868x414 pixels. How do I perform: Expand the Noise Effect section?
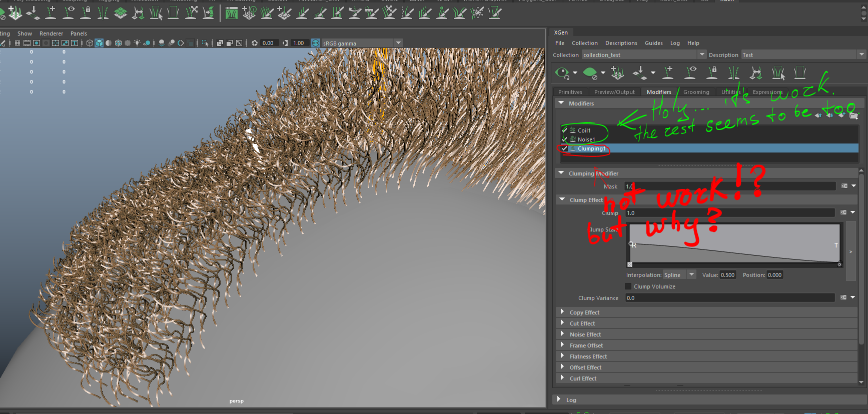click(x=562, y=334)
